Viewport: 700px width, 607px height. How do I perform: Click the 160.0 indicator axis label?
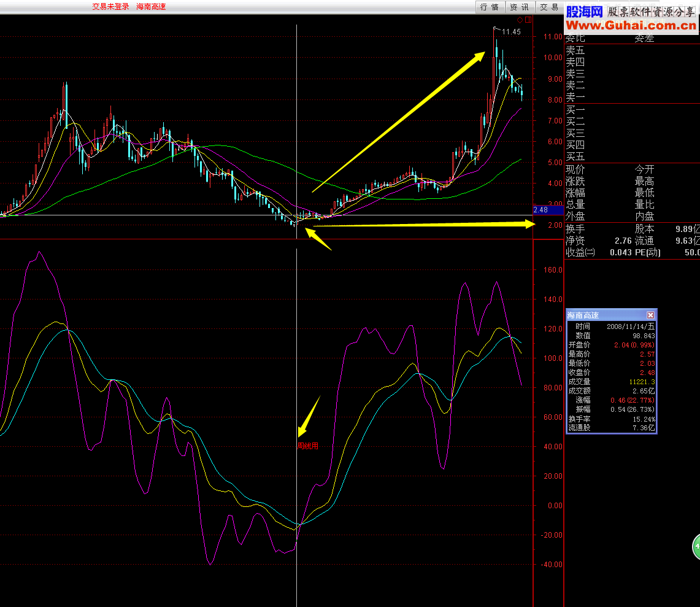[553, 270]
